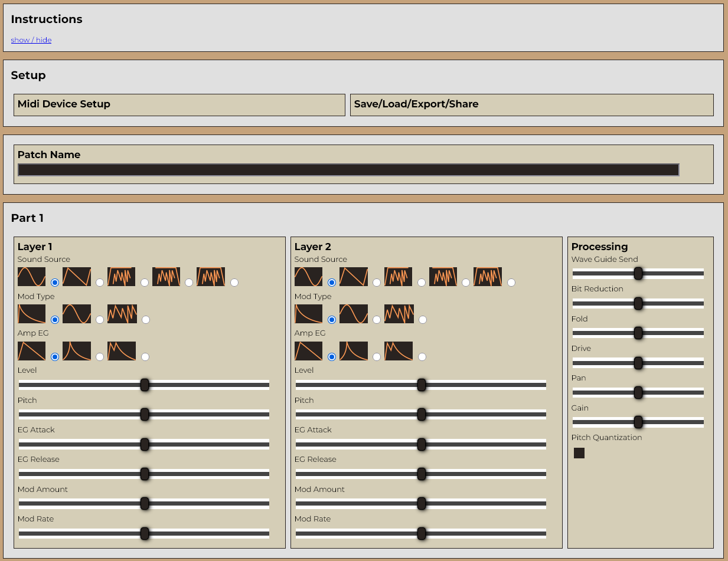Pick Layer 2 second Amp EG shape icon
The width and height of the screenshot is (728, 561).
coord(354,351)
